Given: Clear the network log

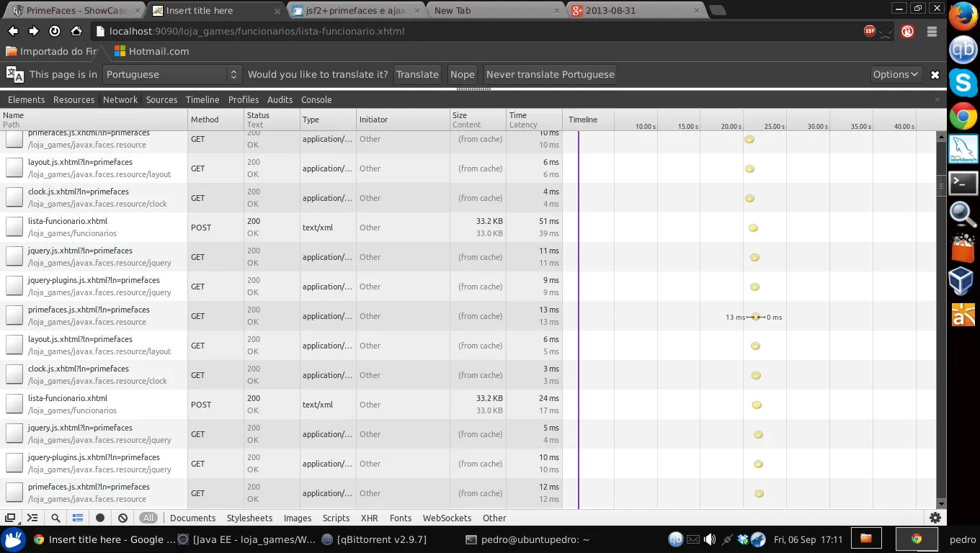Looking at the screenshot, I should pos(122,518).
